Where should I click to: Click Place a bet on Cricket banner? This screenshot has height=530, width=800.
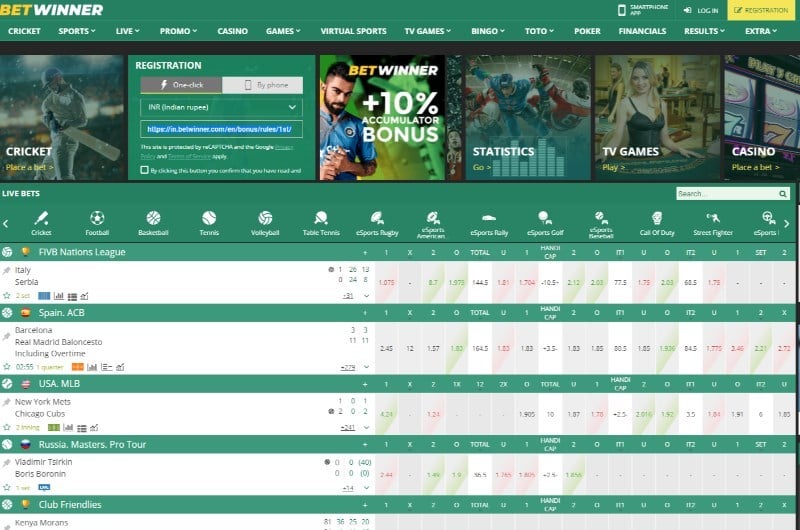(x=29, y=167)
